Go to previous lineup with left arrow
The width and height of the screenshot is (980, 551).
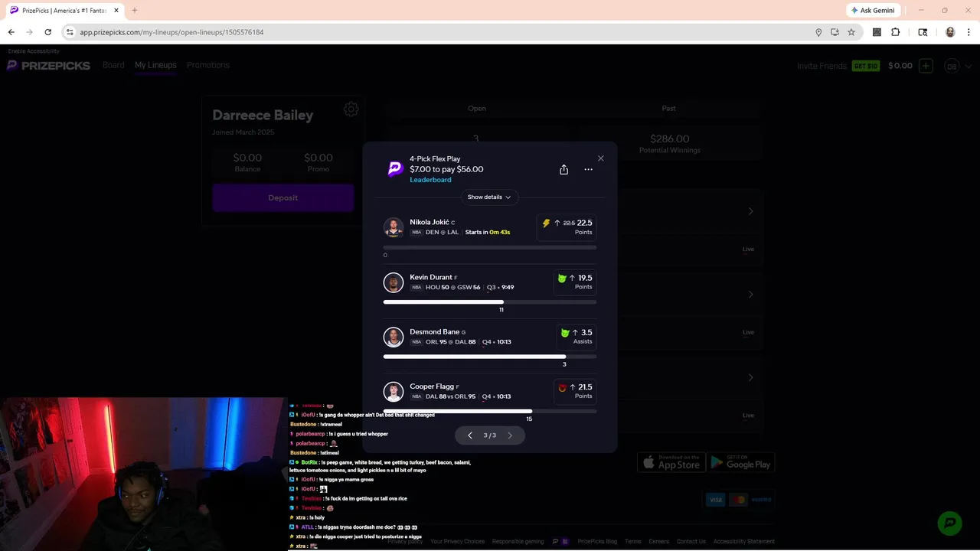pyautogui.click(x=470, y=435)
